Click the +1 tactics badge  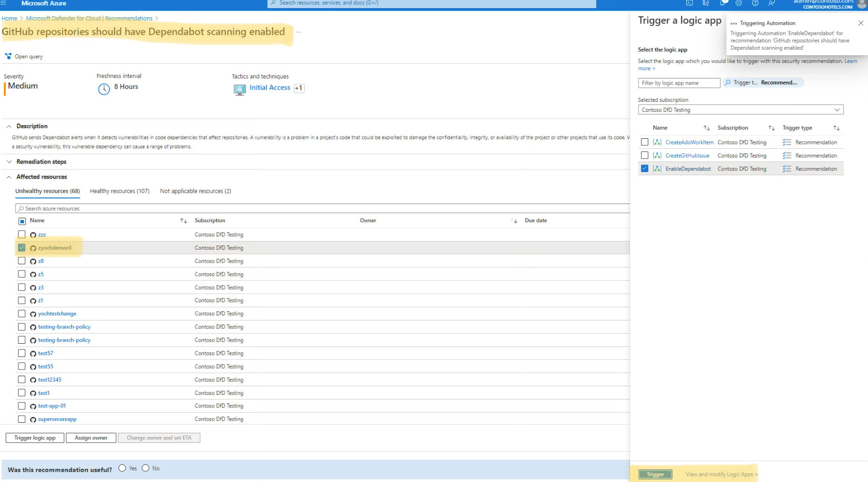[299, 88]
